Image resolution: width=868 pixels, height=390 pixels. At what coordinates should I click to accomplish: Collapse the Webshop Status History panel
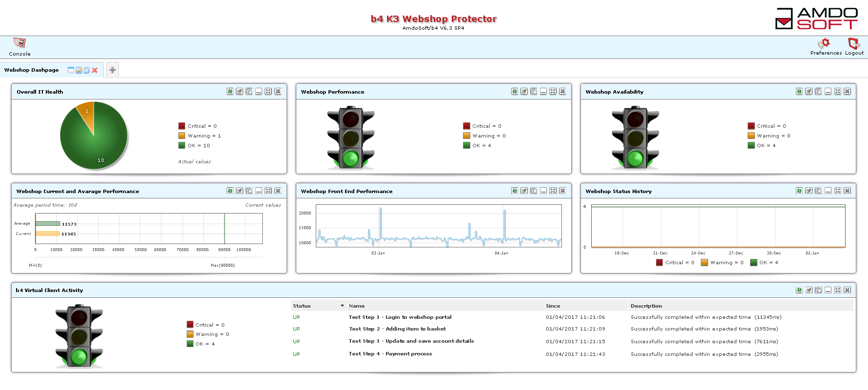(828, 191)
